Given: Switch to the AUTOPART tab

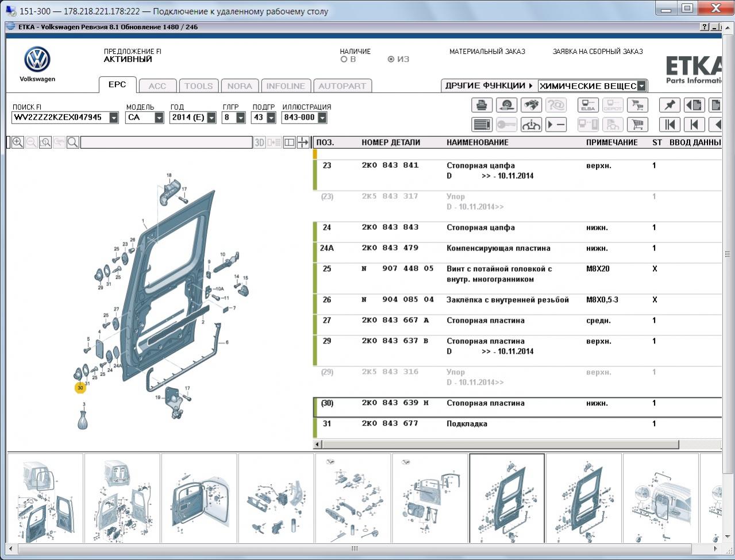Looking at the screenshot, I should click(343, 86).
